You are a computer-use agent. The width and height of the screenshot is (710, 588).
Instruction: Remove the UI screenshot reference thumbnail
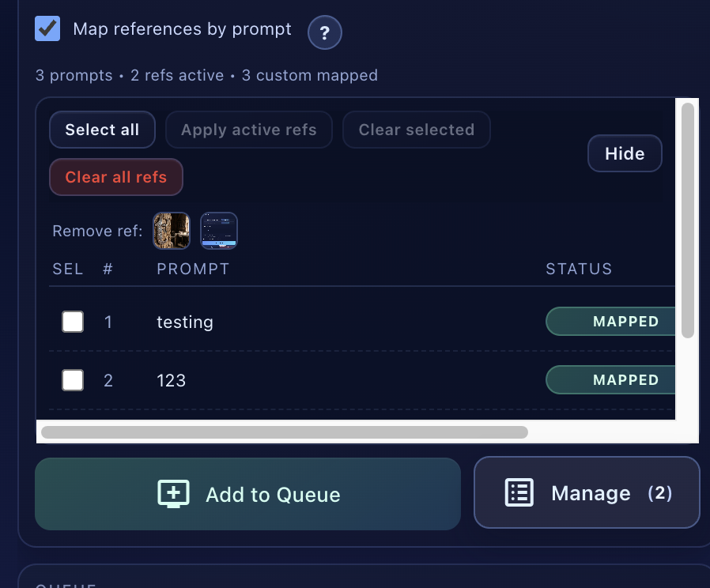click(218, 230)
